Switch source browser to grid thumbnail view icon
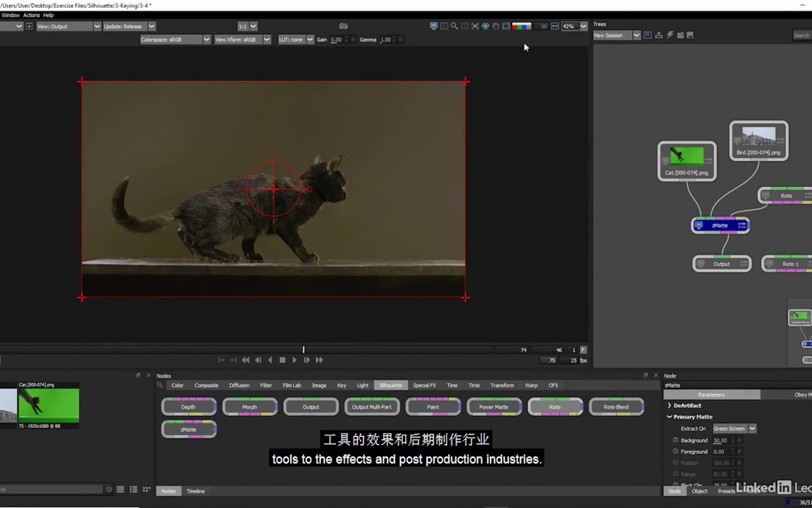The image size is (812, 508). click(x=147, y=489)
